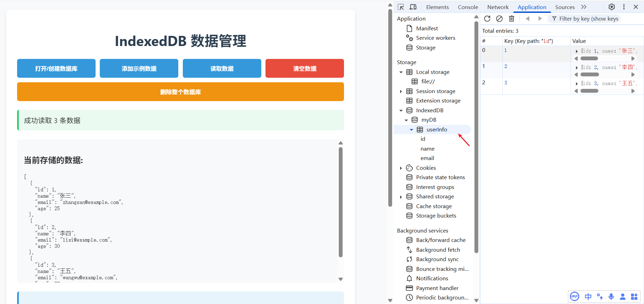The width and height of the screenshot is (644, 304).
Task: Click the inspect element picker icon
Action: [401, 7]
